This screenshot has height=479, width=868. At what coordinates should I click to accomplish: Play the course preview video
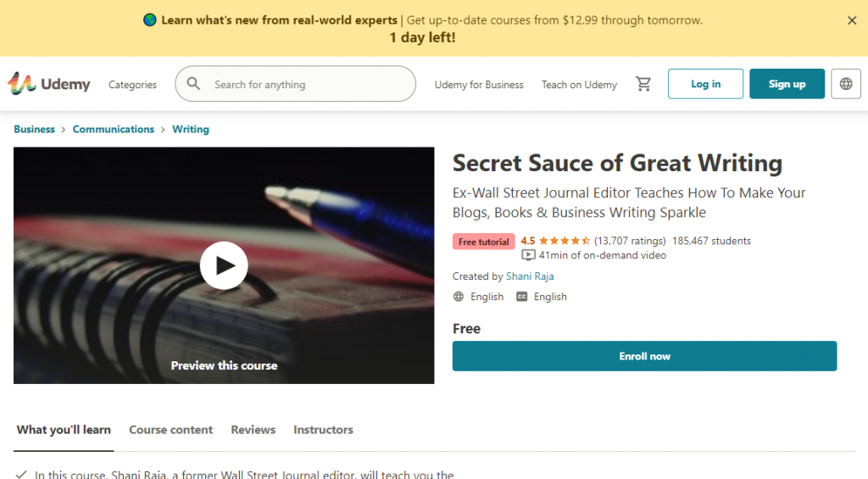coord(224,265)
